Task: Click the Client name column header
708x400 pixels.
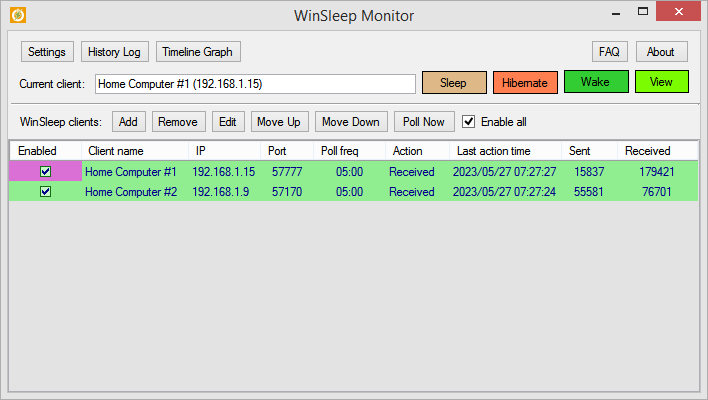Action: (x=135, y=151)
